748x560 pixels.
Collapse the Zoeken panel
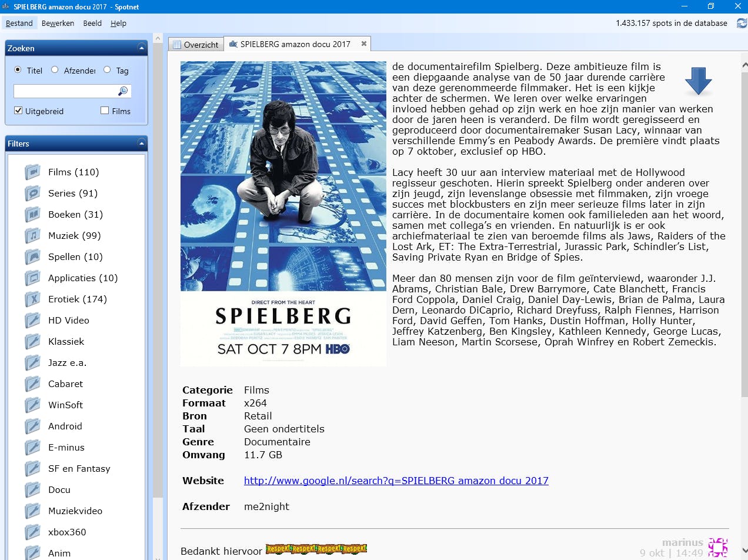[141, 48]
